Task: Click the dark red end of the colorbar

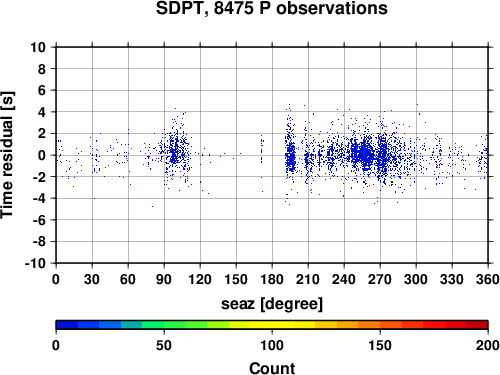Action: pyautogui.click(x=477, y=325)
